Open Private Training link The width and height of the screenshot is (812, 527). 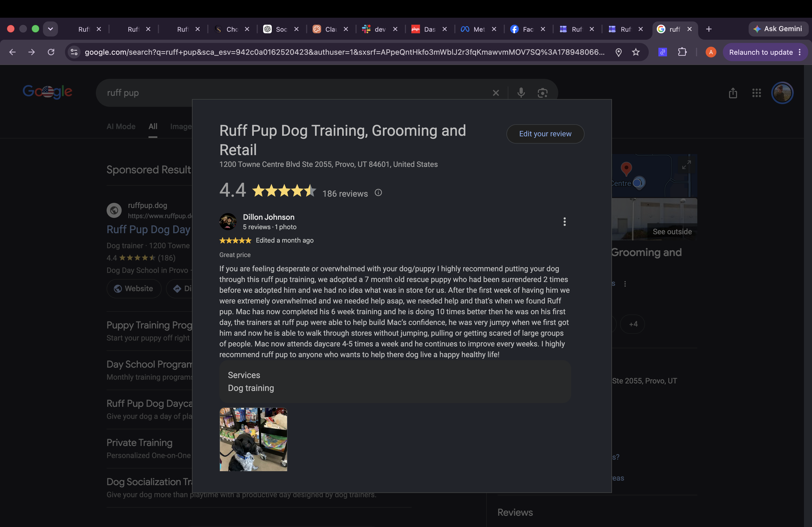point(140,442)
